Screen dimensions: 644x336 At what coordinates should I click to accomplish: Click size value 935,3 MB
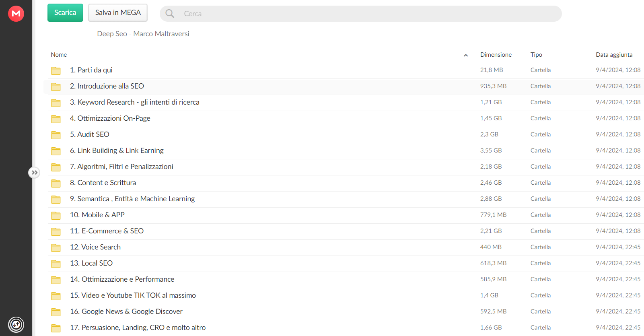[493, 86]
